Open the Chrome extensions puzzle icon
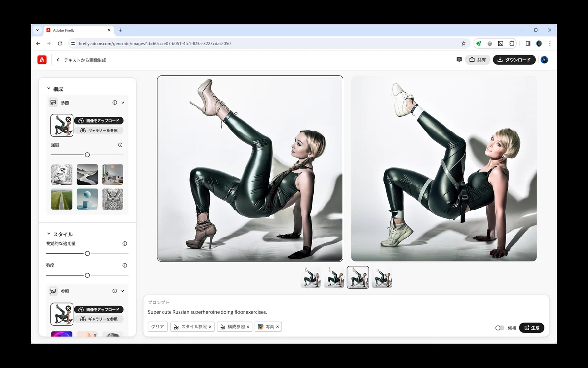Image resolution: width=588 pixels, height=368 pixels. tap(512, 43)
